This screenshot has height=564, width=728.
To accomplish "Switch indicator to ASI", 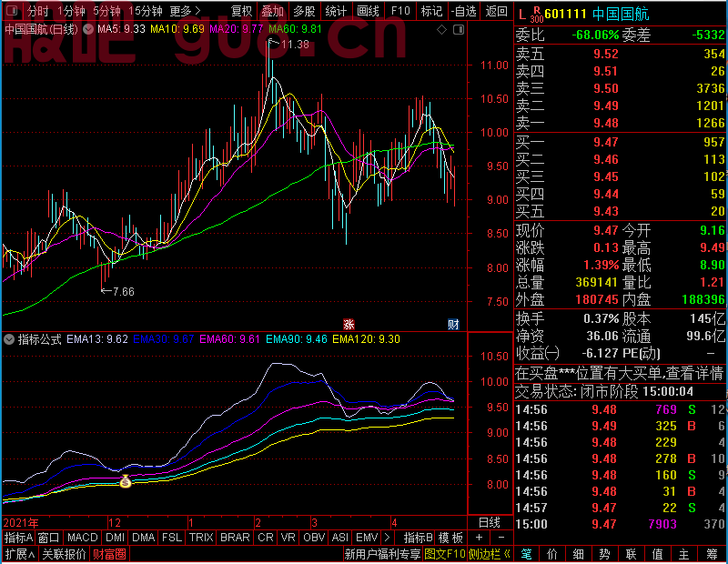I will 339,538.
